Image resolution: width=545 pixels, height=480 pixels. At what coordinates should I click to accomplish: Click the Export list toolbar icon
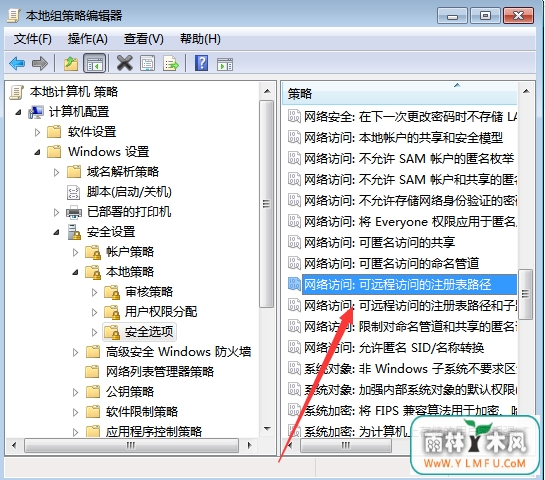point(171,64)
